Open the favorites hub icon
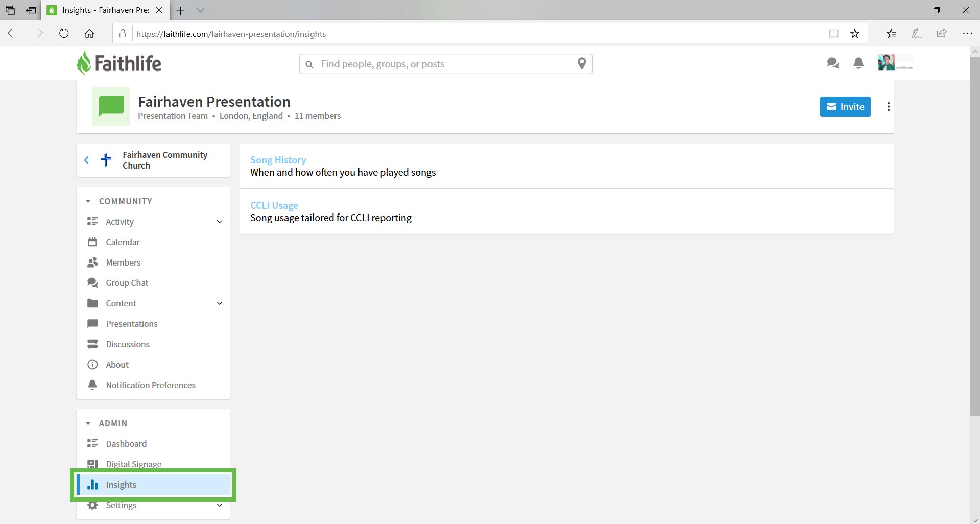 point(891,33)
